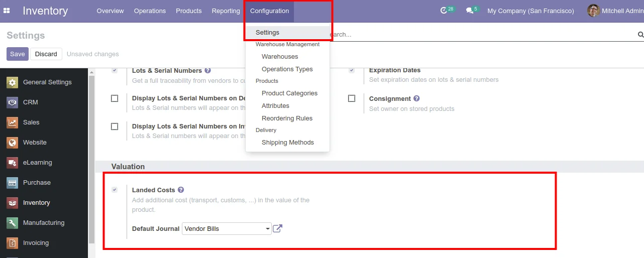This screenshot has height=258, width=644.
Task: Click the Website globe icon
Action: [x=13, y=143]
